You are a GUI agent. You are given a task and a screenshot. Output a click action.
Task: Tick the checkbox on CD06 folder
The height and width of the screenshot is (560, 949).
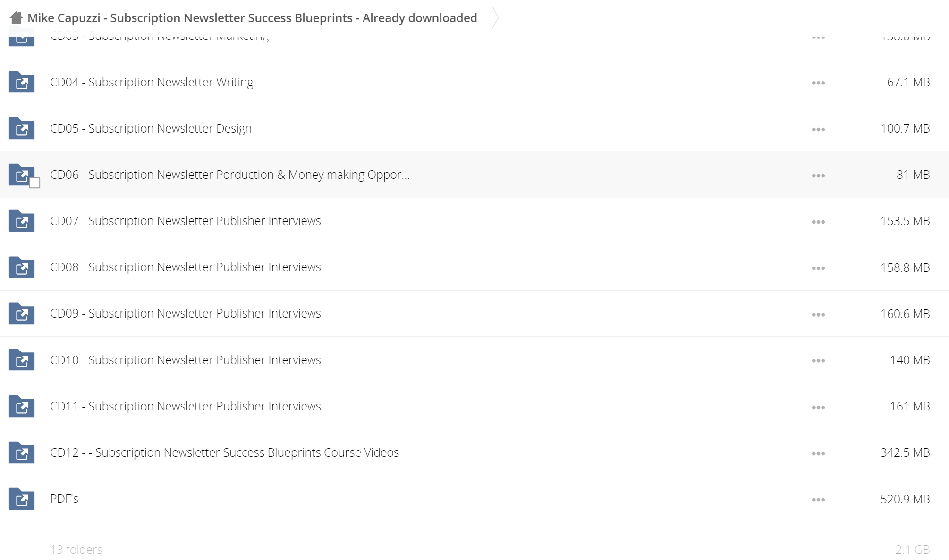click(34, 183)
